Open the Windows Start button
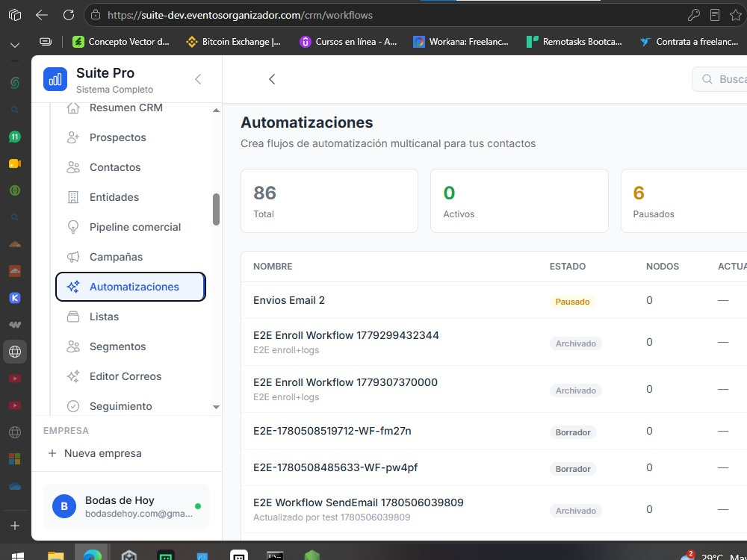Viewport: 747px width, 560px height. (17, 556)
